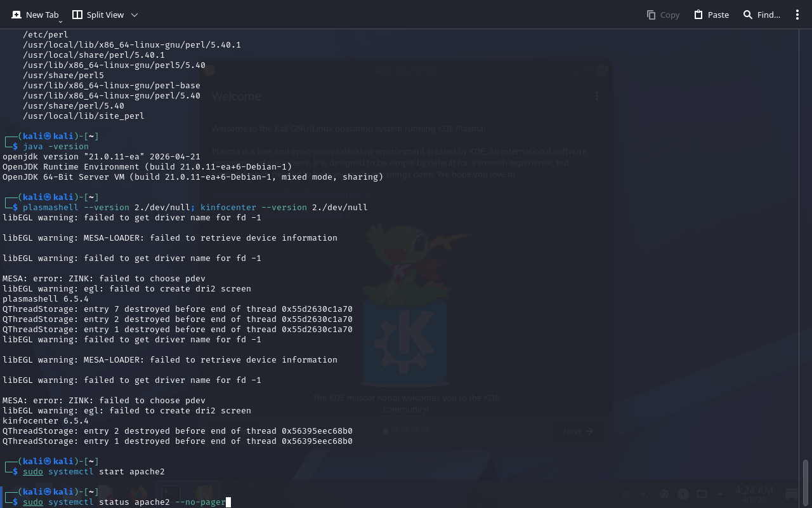Paste clipboard using the Paste button

coord(711,15)
